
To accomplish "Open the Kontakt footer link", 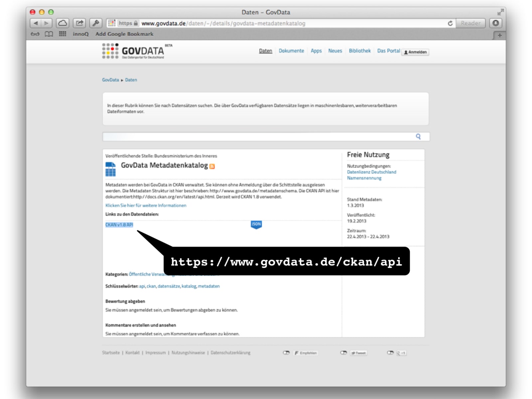I will pyautogui.click(x=132, y=353).
